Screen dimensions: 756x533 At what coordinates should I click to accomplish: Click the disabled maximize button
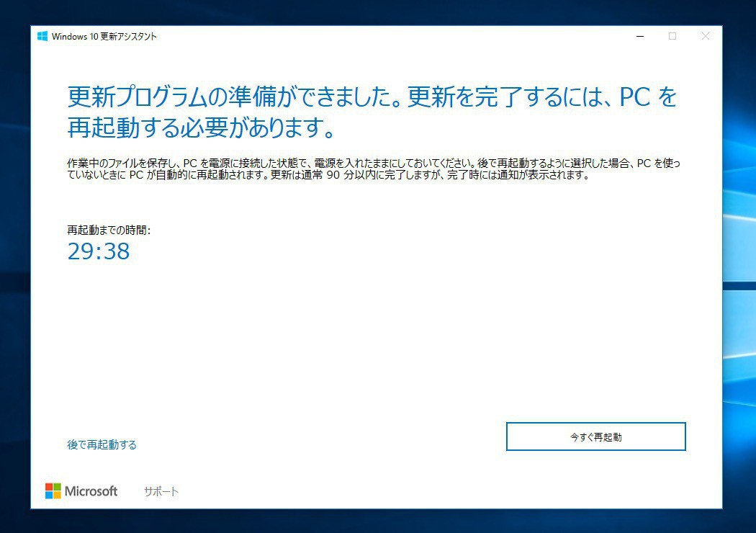click(672, 36)
